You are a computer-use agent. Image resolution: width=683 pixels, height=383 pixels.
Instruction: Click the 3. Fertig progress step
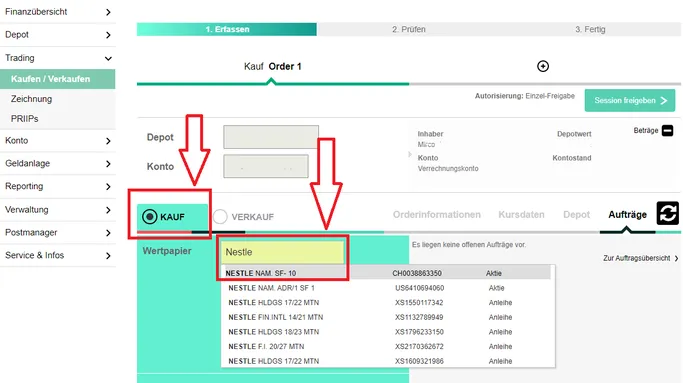pos(590,29)
